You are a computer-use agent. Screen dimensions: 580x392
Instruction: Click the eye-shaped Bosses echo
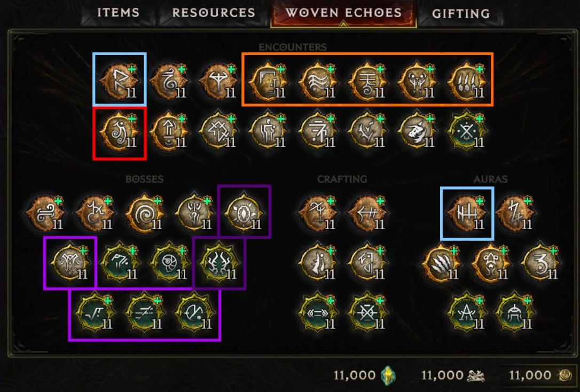(244, 212)
